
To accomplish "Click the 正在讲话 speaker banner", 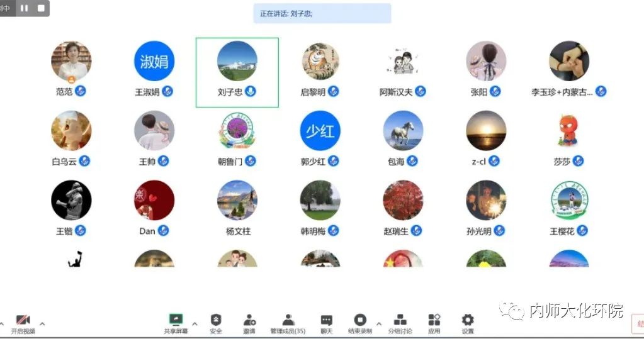I will (322, 13).
